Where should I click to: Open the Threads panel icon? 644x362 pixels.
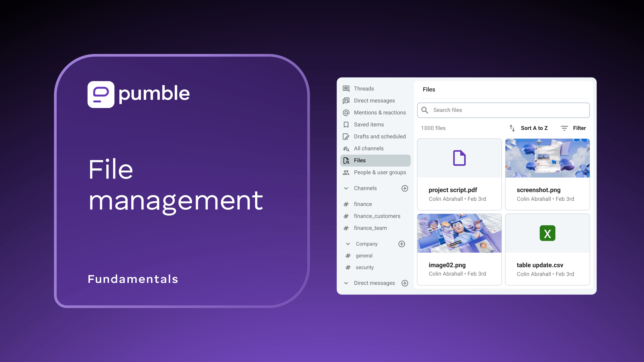coord(346,89)
